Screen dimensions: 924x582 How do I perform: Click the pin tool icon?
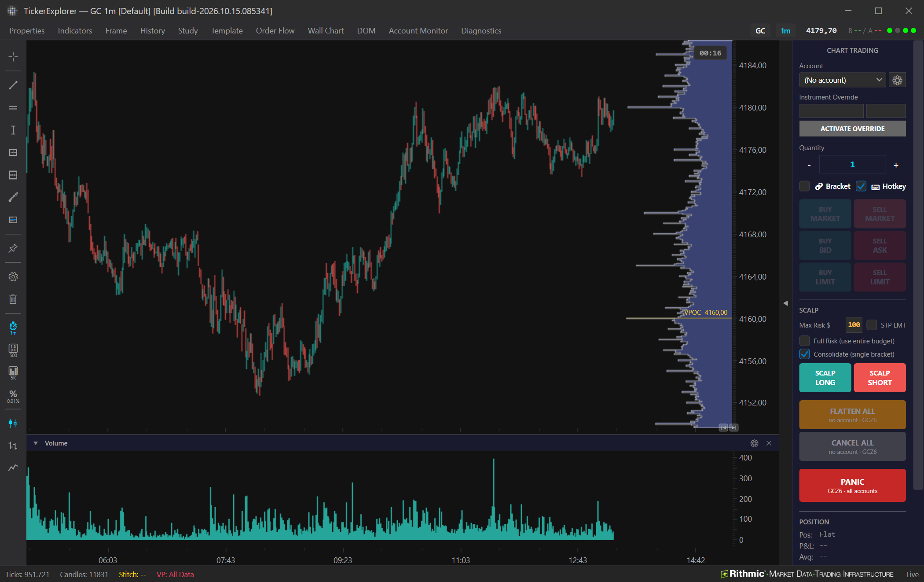click(13, 248)
